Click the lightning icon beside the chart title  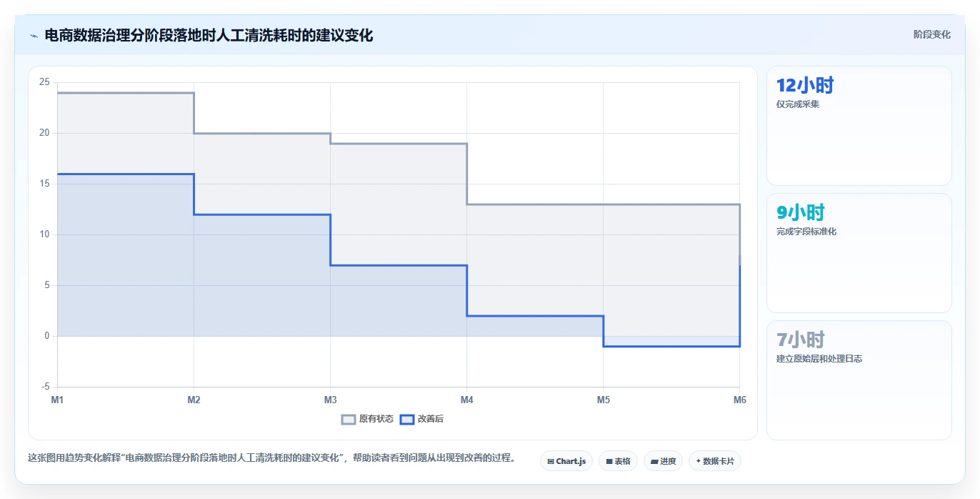coord(34,35)
